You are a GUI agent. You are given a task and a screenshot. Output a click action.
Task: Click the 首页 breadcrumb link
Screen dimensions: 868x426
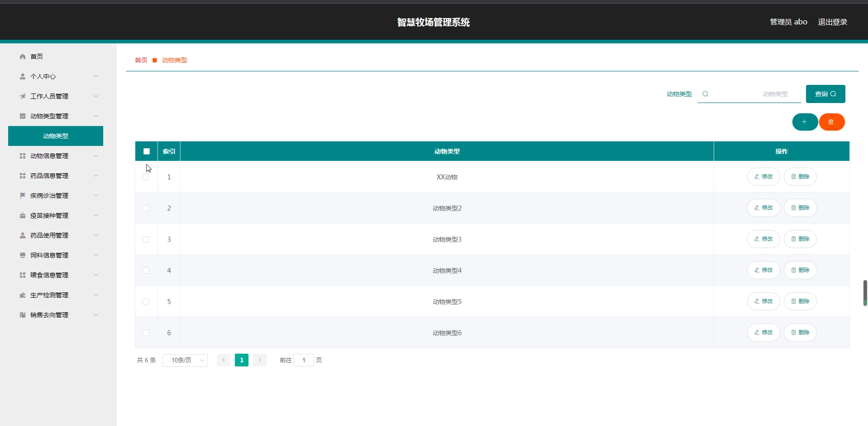point(141,60)
